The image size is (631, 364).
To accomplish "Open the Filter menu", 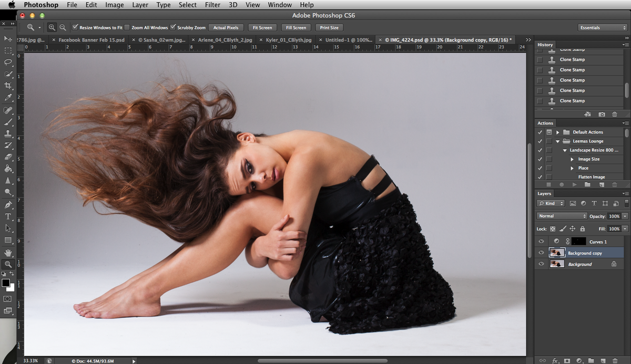I will click(212, 5).
